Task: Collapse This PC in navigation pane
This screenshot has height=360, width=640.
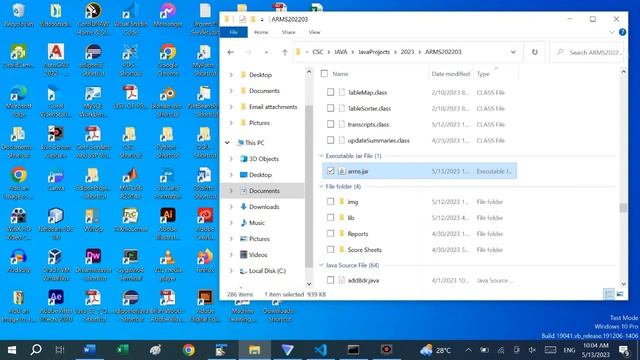Action: point(227,143)
